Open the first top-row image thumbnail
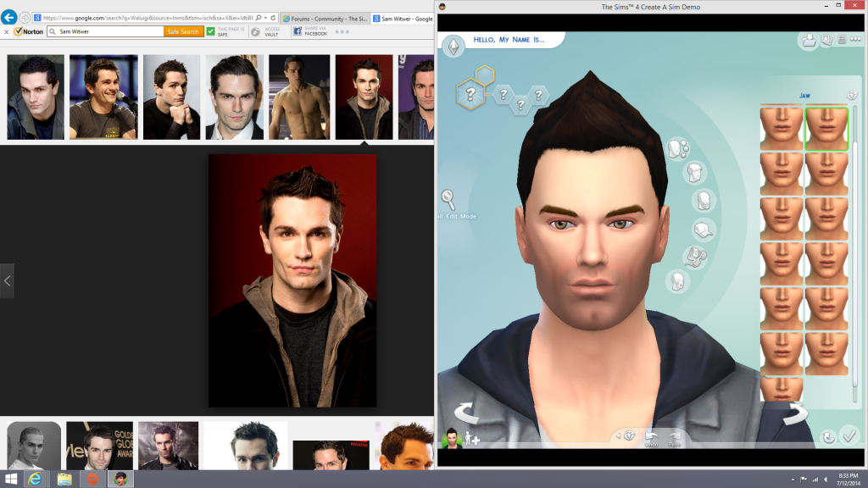Image resolution: width=868 pixels, height=488 pixels. point(36,97)
